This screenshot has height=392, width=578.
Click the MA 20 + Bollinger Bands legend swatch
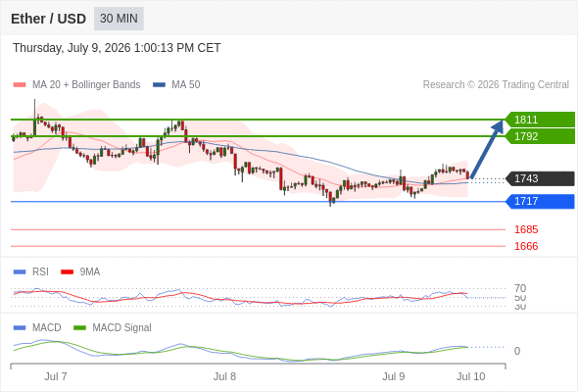(x=20, y=85)
